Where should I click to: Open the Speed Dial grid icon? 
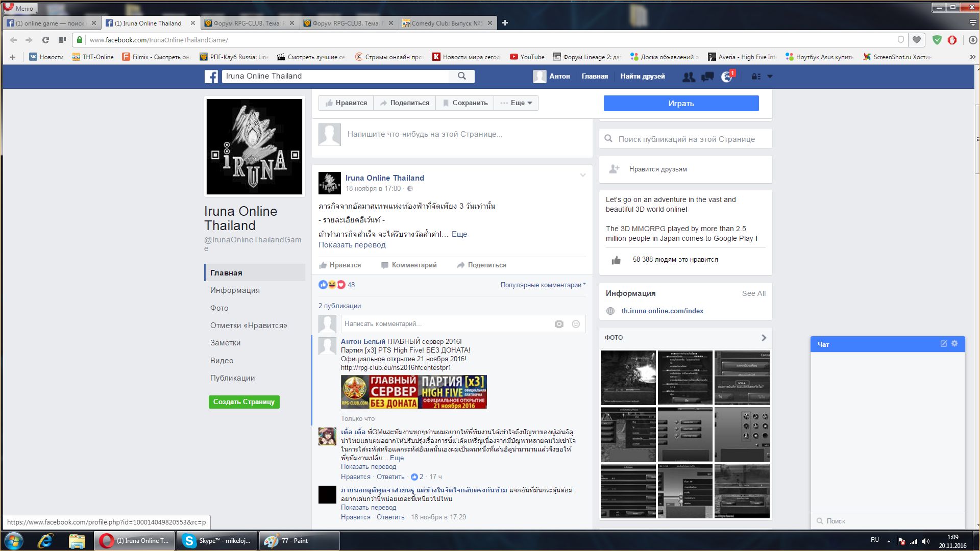[x=62, y=40]
